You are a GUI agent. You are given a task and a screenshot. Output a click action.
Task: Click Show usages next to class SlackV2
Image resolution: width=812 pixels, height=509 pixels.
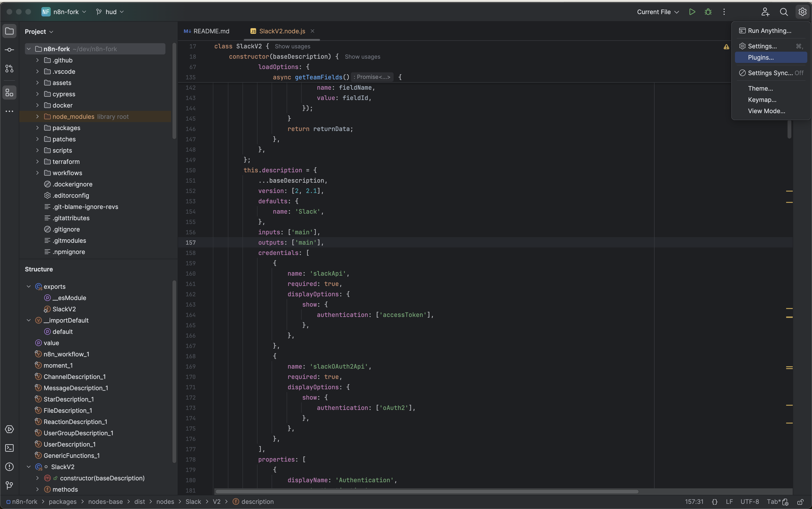292,46
